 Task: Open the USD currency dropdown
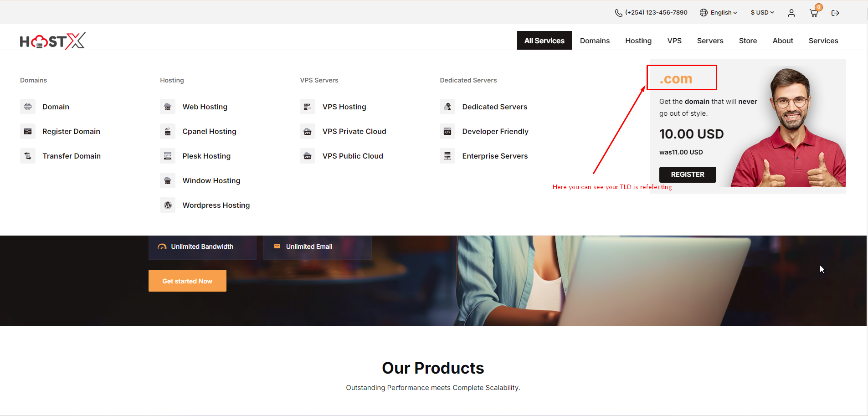[x=762, y=13]
